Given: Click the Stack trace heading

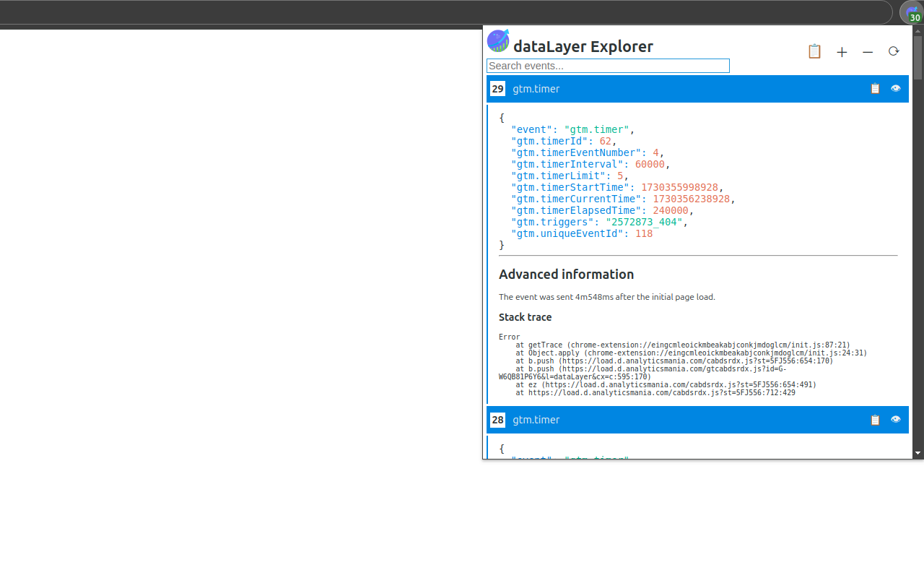Looking at the screenshot, I should [x=525, y=317].
